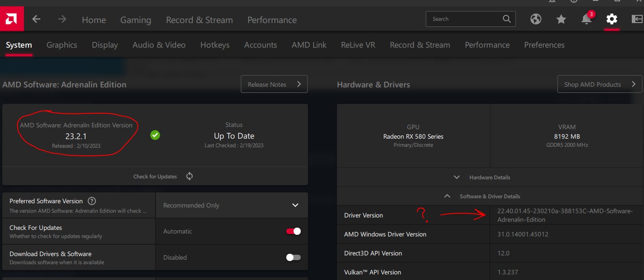
Task: Click the help icon for Preferred Software Version
Action: pyautogui.click(x=92, y=201)
